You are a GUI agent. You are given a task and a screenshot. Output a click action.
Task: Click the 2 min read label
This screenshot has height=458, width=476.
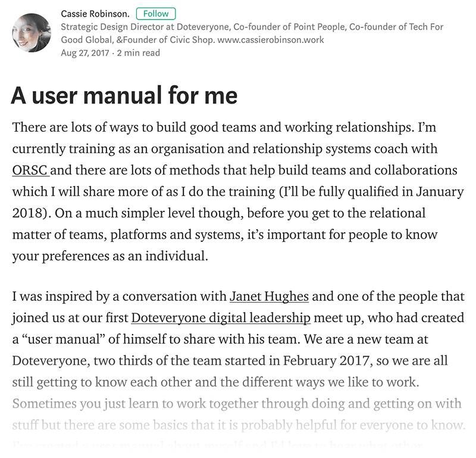click(139, 53)
